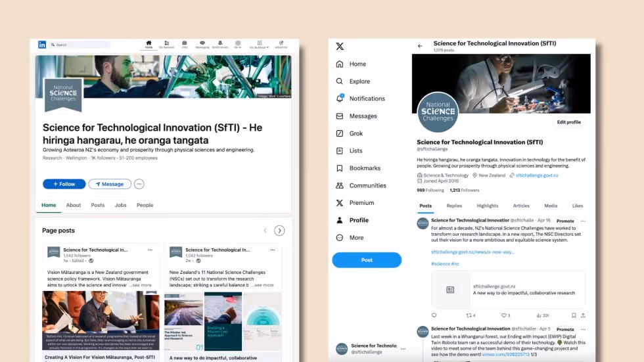Open link card A new way to do impactful research

508,289
